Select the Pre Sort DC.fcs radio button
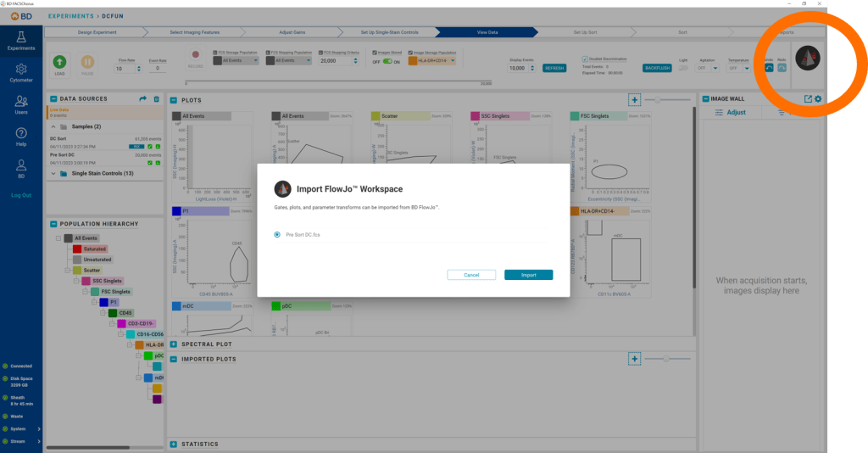Viewport: 868px width, 453px height. click(x=277, y=234)
